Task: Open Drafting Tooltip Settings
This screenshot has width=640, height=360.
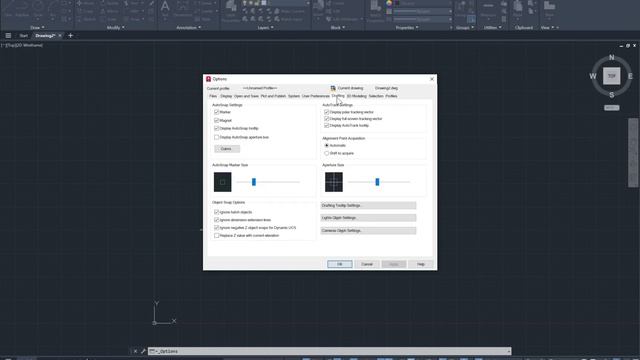Action: click(368, 205)
